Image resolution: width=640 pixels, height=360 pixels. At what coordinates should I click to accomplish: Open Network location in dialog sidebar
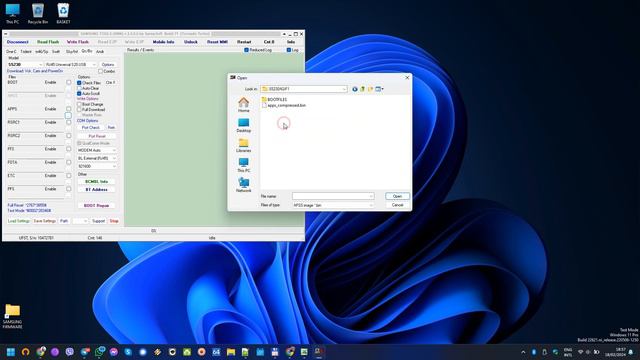point(244,185)
